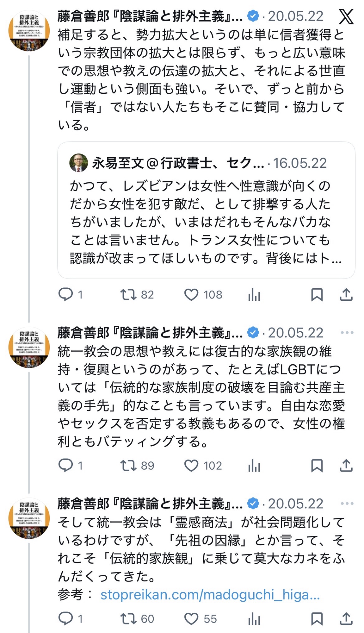Open more options on second tweet

coord(347,333)
